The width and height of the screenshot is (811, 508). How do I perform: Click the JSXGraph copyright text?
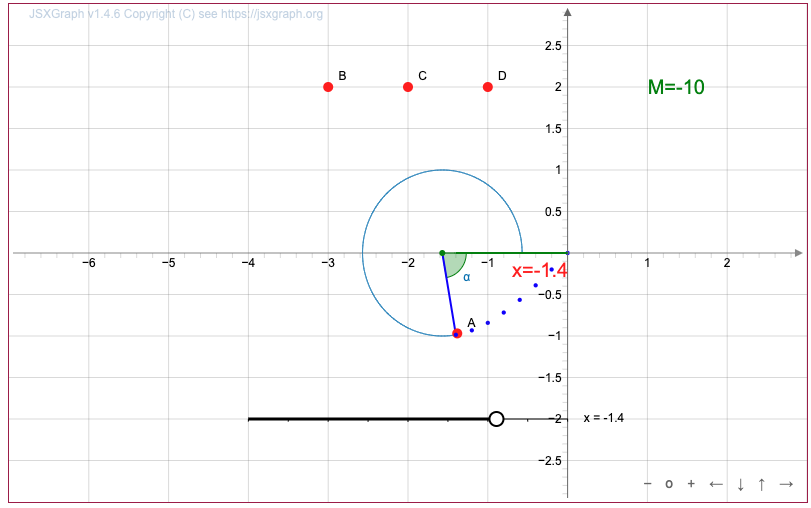point(176,15)
